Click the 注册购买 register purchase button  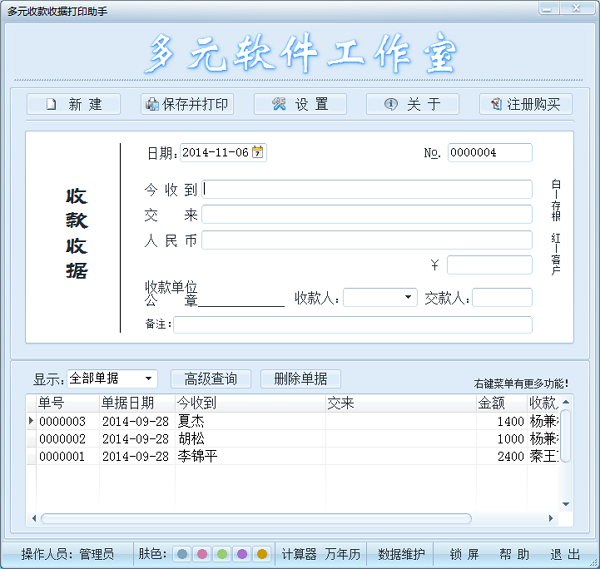[x=526, y=104]
